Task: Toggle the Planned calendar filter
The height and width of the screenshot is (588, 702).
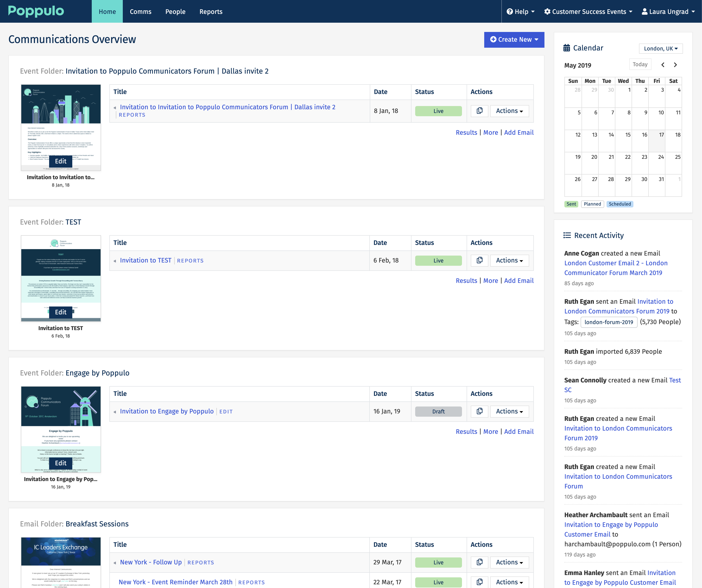Action: [x=592, y=204]
